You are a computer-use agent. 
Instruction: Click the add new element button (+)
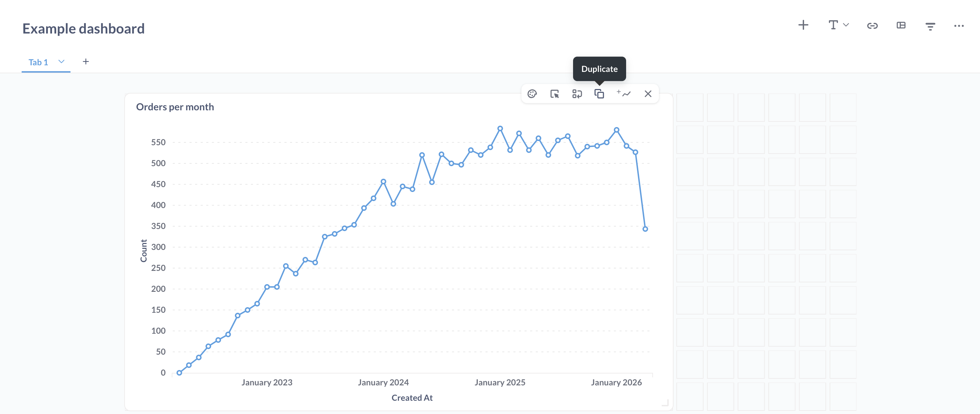803,25
